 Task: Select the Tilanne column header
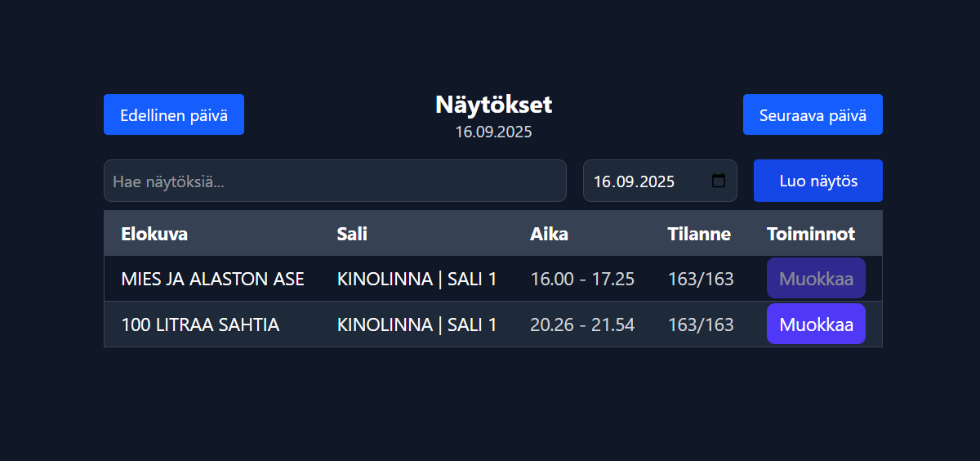699,234
